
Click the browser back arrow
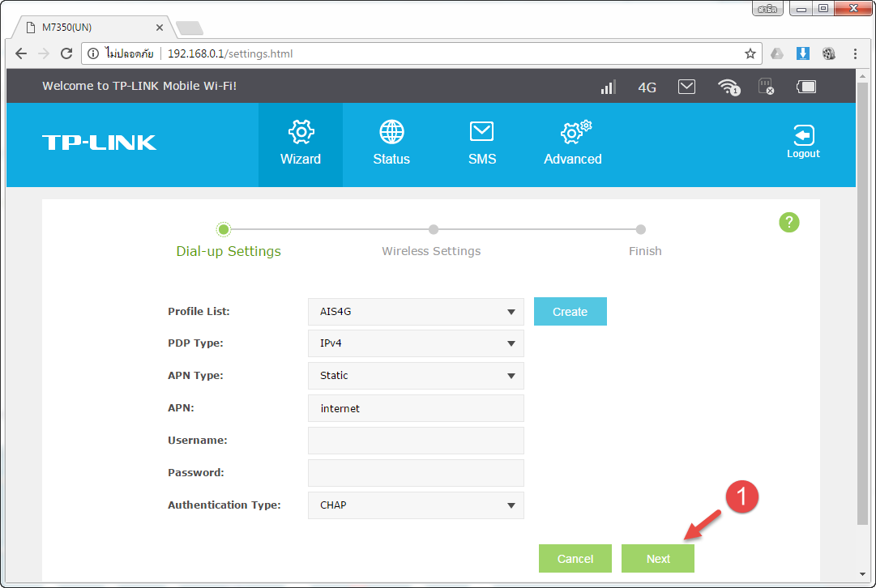pyautogui.click(x=21, y=53)
